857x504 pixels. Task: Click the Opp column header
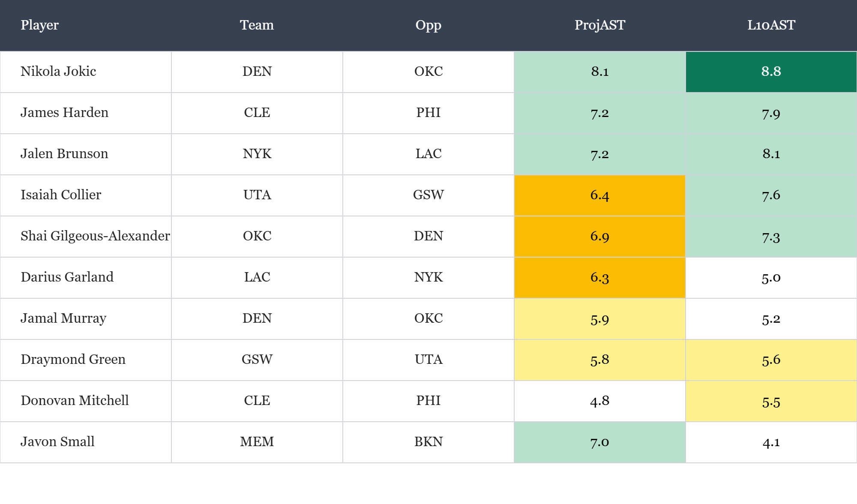pyautogui.click(x=428, y=25)
